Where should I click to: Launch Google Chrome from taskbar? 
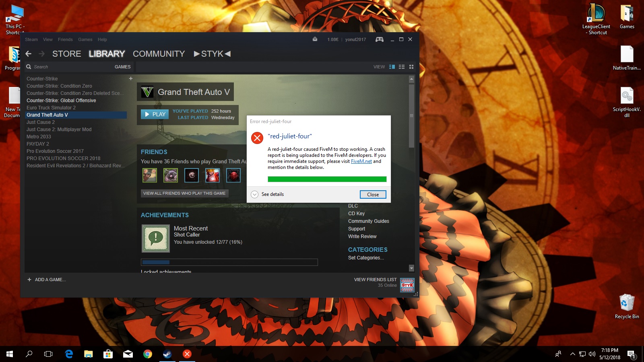[148, 354]
